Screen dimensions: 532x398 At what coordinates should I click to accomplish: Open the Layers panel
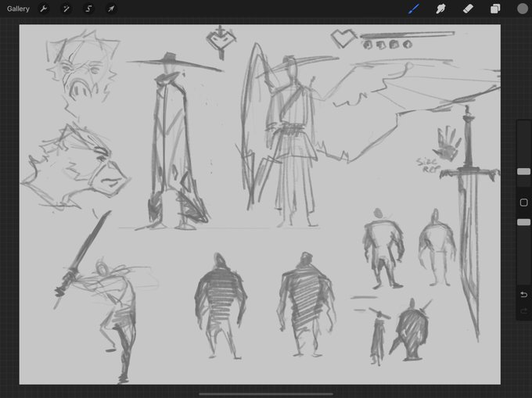[x=495, y=9]
